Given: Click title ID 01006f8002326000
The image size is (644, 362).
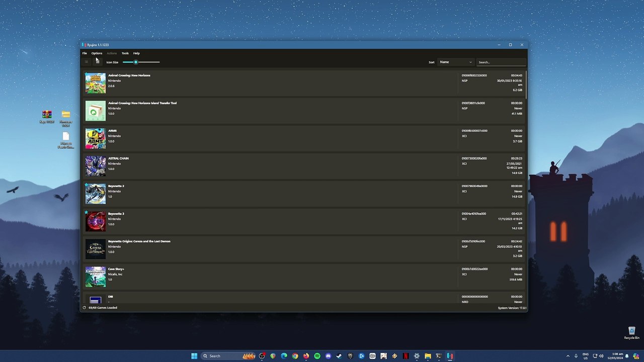Looking at the screenshot, I should [474, 75].
